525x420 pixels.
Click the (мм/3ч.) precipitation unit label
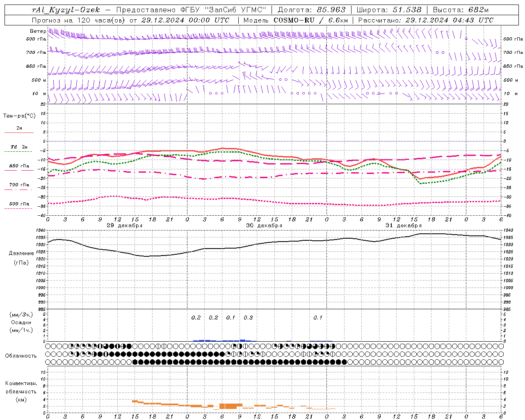(x=21, y=315)
